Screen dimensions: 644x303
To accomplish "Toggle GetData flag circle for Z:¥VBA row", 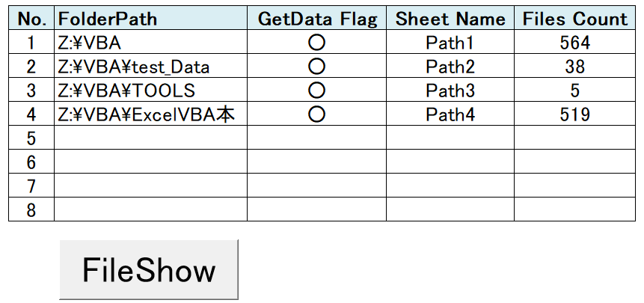I will [316, 43].
